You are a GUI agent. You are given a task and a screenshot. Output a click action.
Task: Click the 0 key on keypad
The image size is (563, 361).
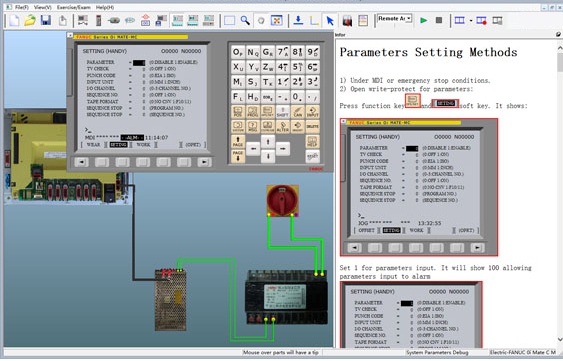click(298, 97)
